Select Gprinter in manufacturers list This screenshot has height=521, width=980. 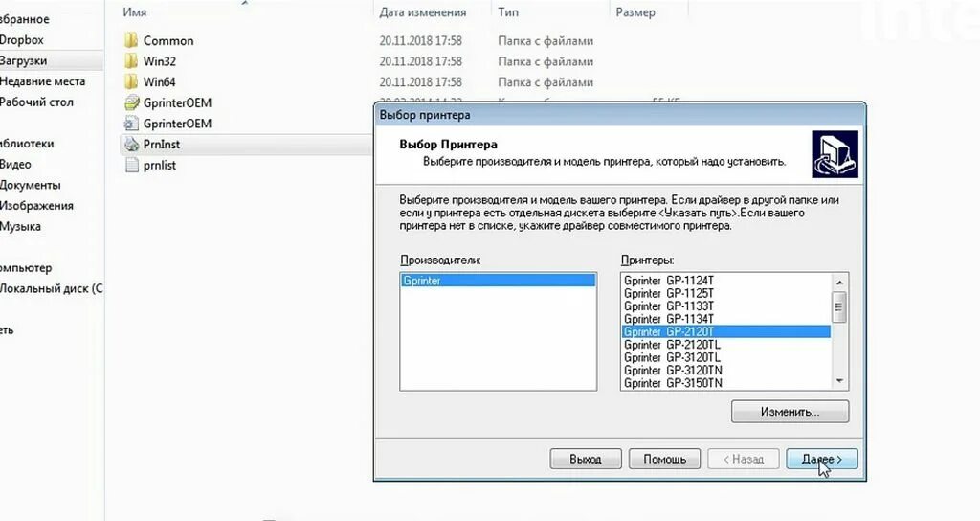point(498,281)
